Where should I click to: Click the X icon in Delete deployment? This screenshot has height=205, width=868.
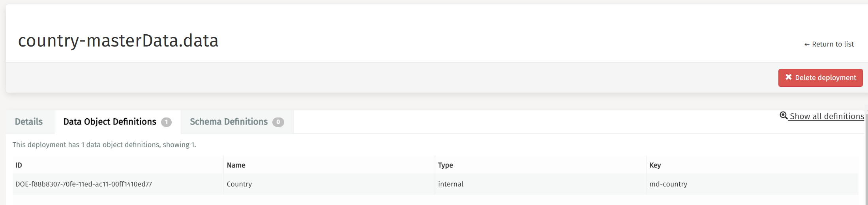[x=788, y=77]
